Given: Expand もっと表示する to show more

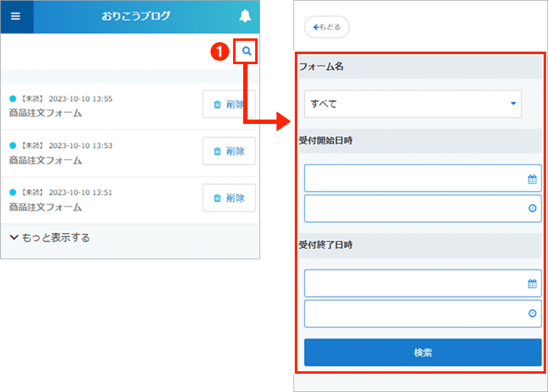Looking at the screenshot, I should pos(50,238).
